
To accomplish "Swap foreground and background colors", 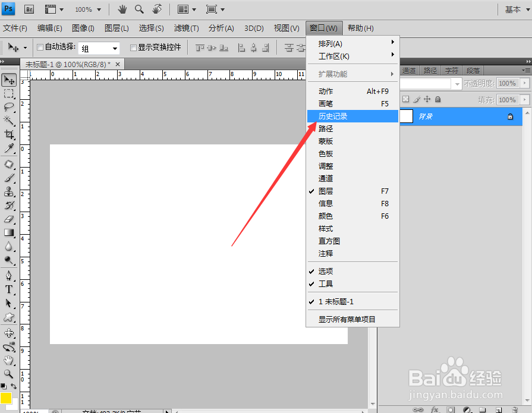I will pyautogui.click(x=14, y=386).
